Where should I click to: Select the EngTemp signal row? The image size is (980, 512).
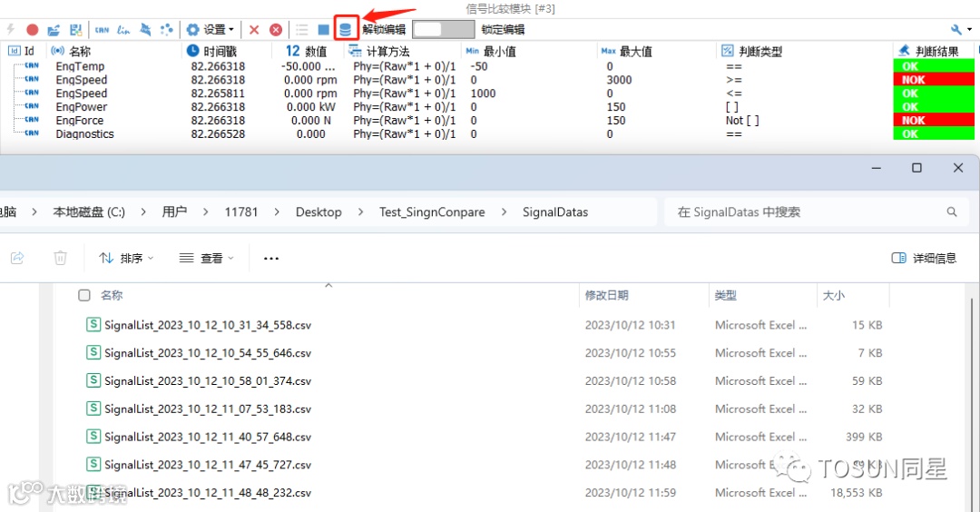coord(487,66)
